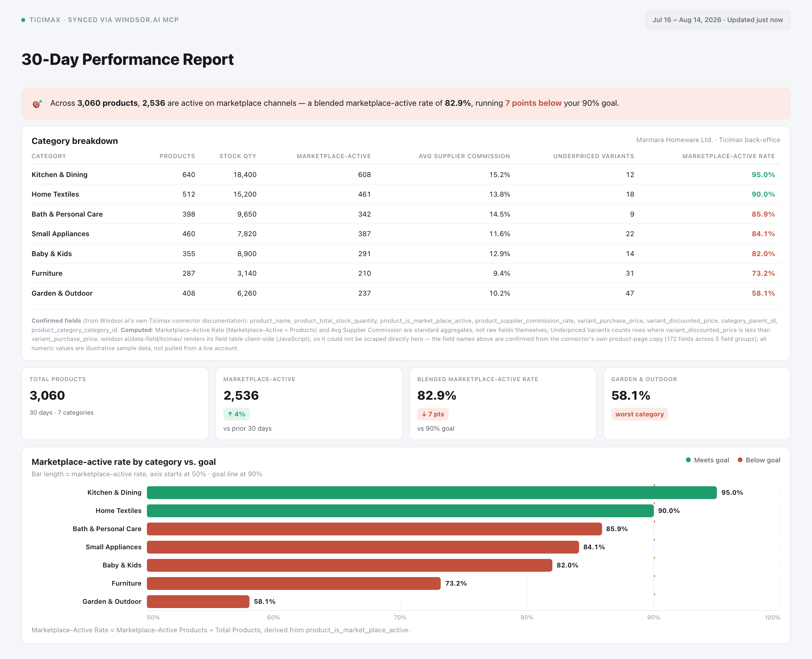The image size is (812, 659).
Task: Click the Bath & Personal Care table row name
Action: pyautogui.click(x=67, y=214)
